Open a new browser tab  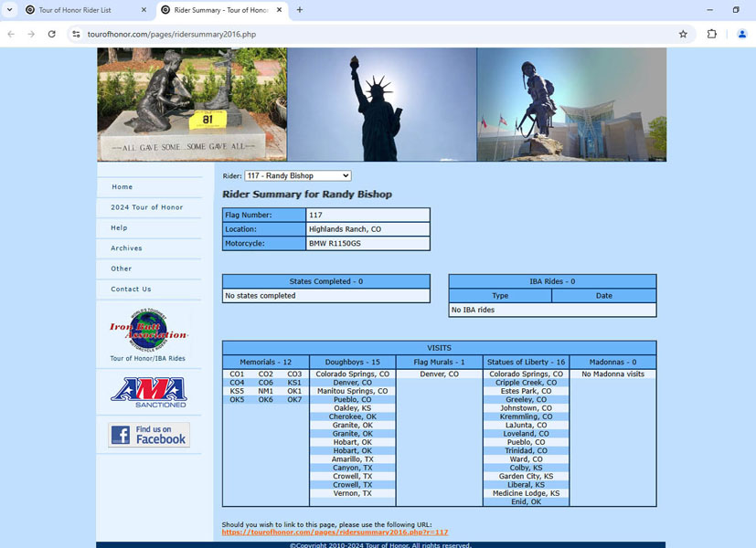(300, 10)
